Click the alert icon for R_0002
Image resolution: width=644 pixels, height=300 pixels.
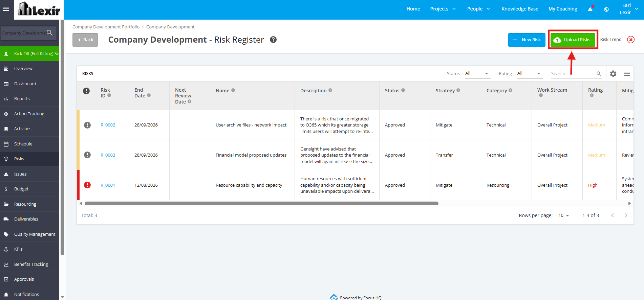(87, 125)
